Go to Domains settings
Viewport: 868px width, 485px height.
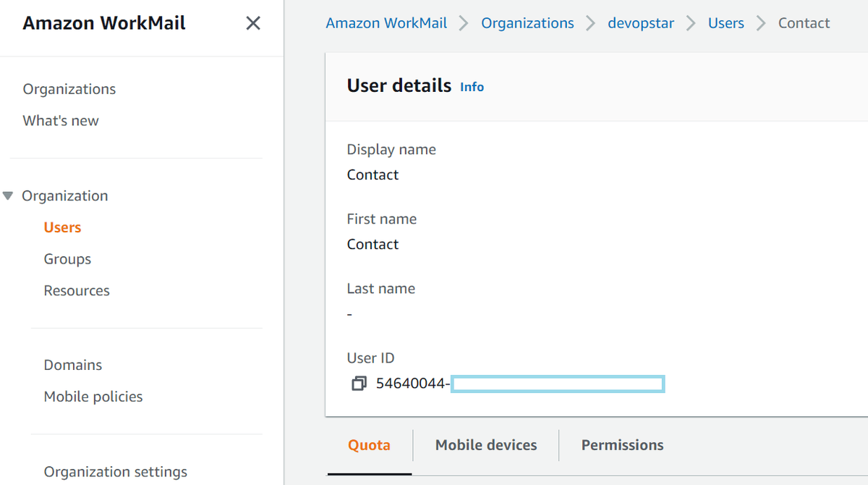pyautogui.click(x=72, y=364)
